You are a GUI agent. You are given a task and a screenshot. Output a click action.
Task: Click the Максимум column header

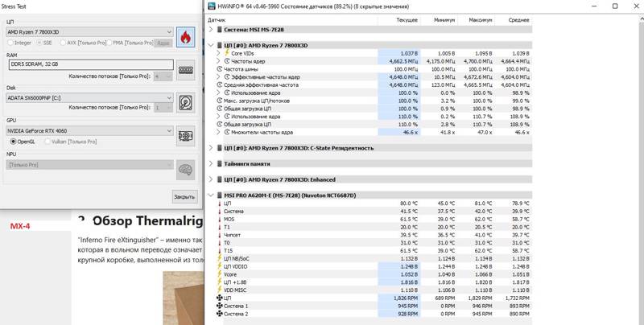480,20
